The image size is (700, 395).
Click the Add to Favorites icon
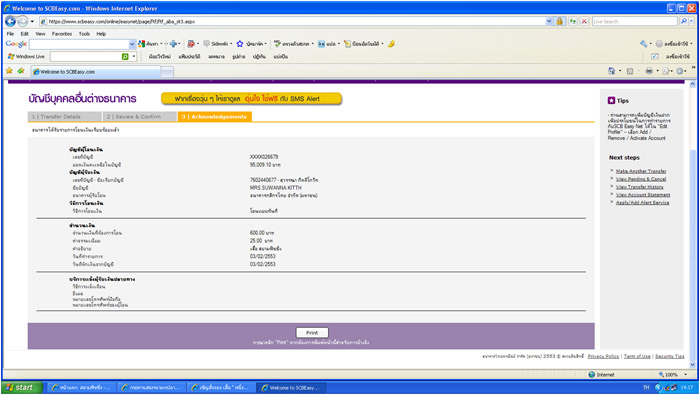click(x=21, y=71)
